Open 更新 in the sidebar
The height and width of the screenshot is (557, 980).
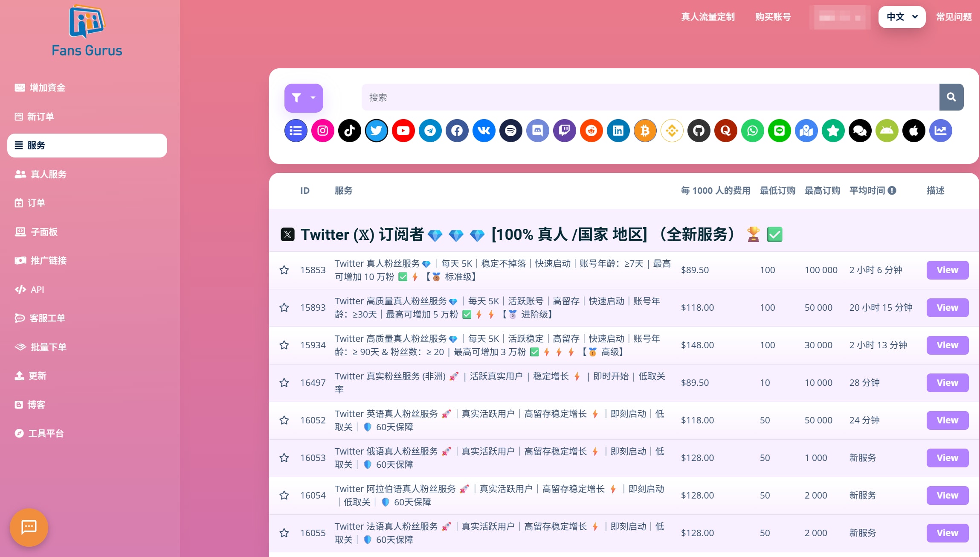(x=87, y=376)
